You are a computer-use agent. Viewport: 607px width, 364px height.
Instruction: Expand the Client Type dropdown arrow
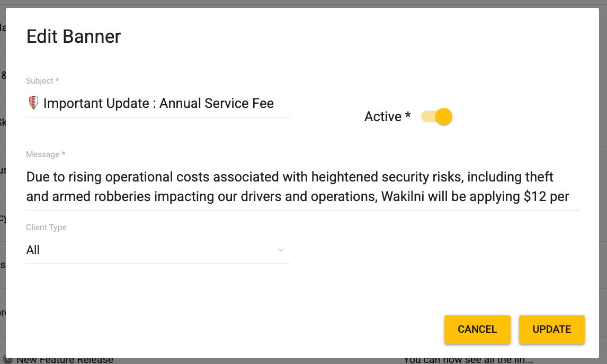coord(281,250)
